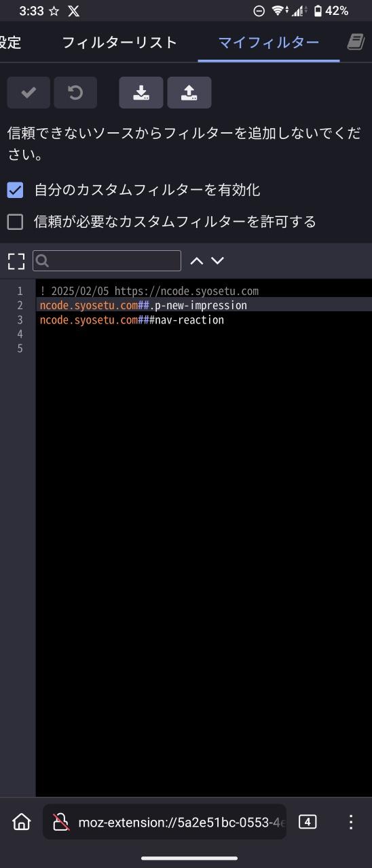The width and height of the screenshot is (372, 868).
Task: Jump to the next search match arrow
Action: [217, 260]
